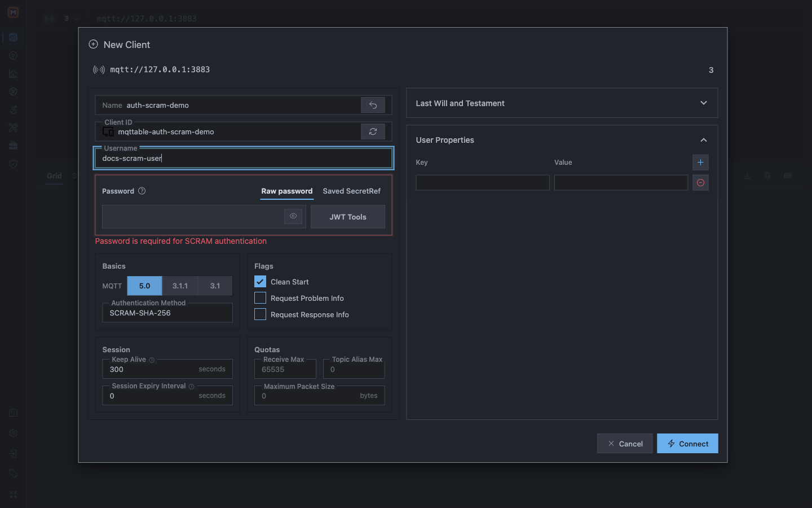Viewport: 812px width, 508px height.
Task: Toggle password visibility with the eye icon
Action: [x=293, y=216]
